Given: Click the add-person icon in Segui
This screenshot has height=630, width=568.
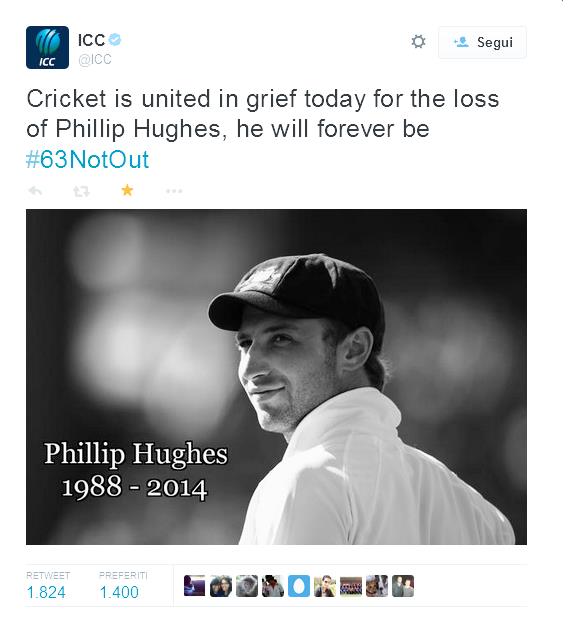Looking at the screenshot, I should coord(461,42).
